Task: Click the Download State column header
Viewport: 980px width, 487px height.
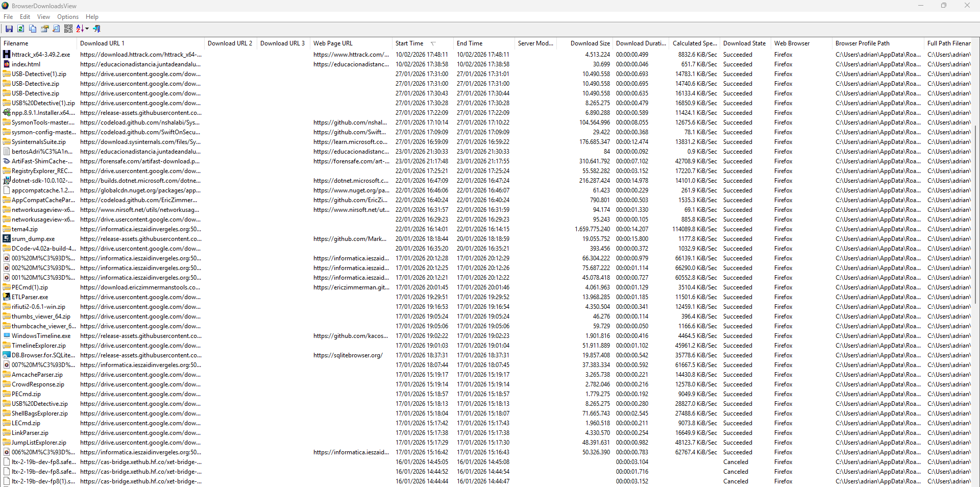Action: [744, 43]
